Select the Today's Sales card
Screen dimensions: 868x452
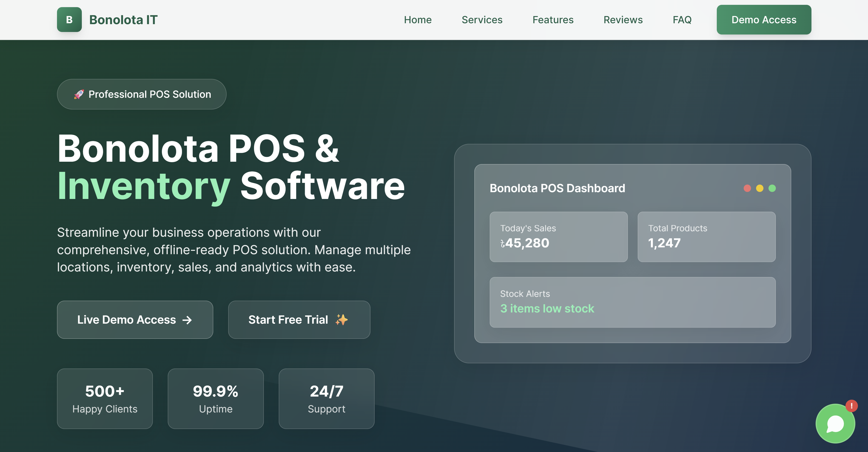tap(558, 237)
